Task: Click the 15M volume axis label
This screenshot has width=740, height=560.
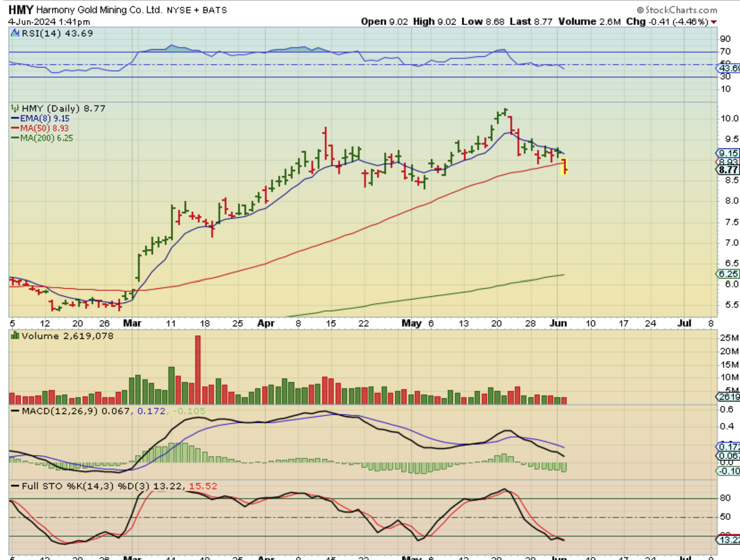Action: pos(729,364)
